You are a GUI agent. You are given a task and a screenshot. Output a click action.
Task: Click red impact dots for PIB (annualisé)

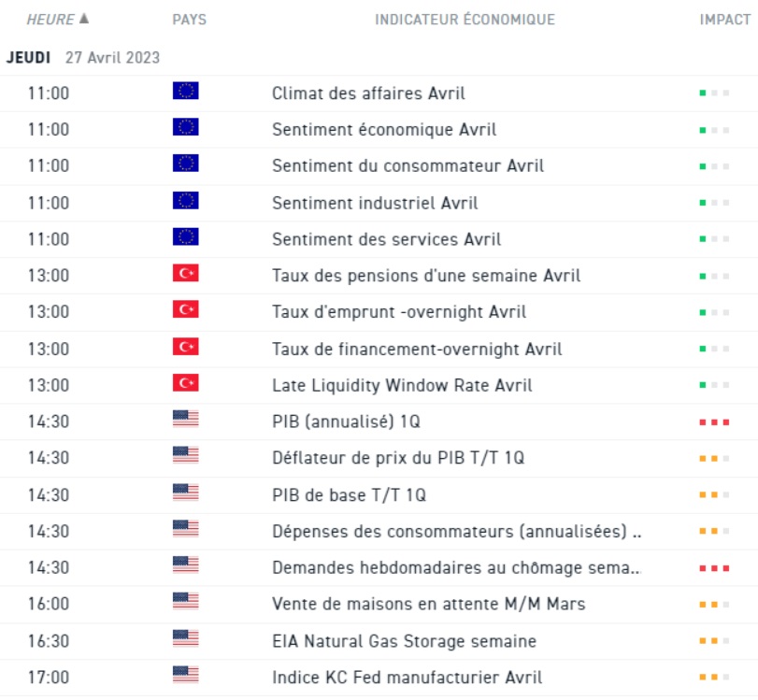point(714,422)
